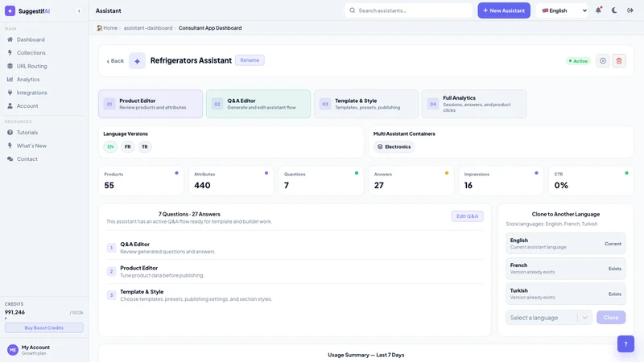Open the English language dropdown
This screenshot has height=362, width=644.
point(562,10)
